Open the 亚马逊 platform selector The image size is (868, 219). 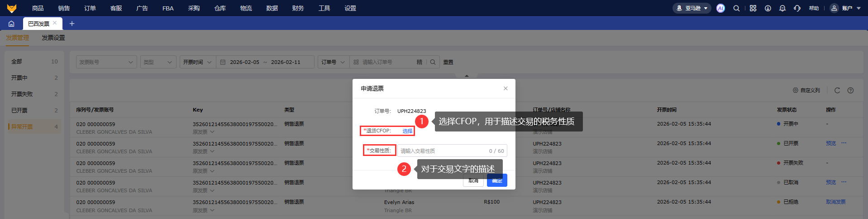(692, 8)
